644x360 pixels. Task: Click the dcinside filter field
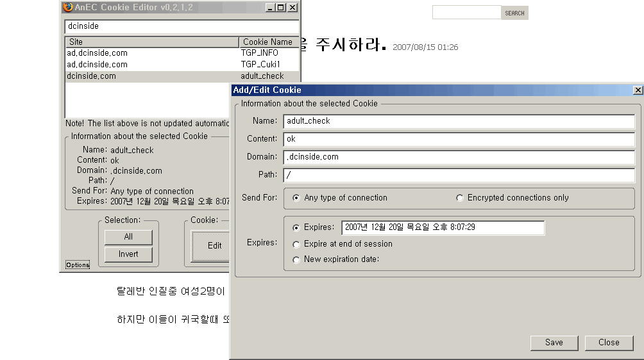182,26
